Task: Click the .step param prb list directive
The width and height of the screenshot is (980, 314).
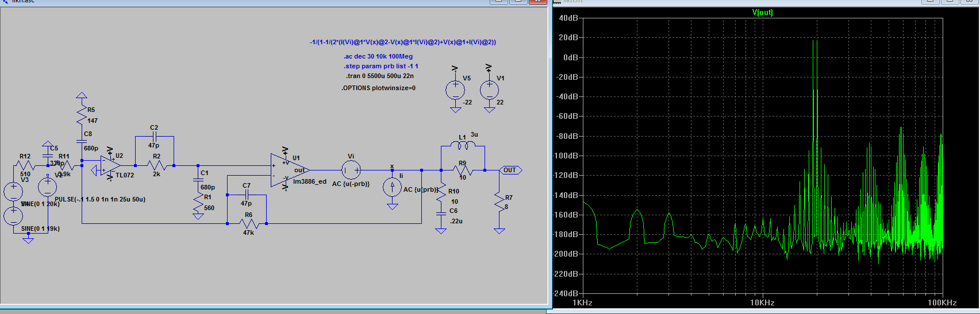Action: [381, 66]
